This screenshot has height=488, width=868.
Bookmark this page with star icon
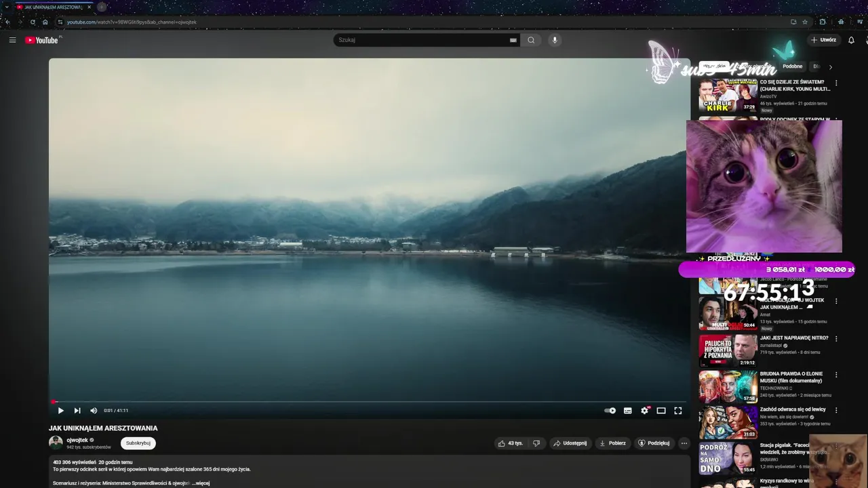click(805, 22)
